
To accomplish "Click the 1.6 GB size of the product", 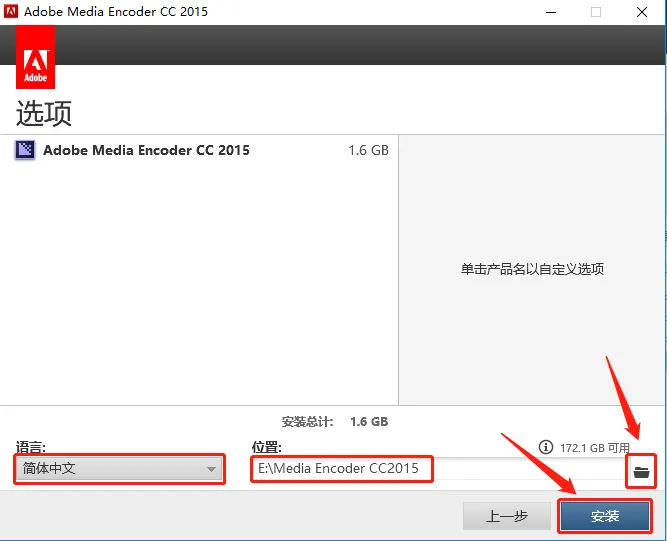I will [x=368, y=150].
